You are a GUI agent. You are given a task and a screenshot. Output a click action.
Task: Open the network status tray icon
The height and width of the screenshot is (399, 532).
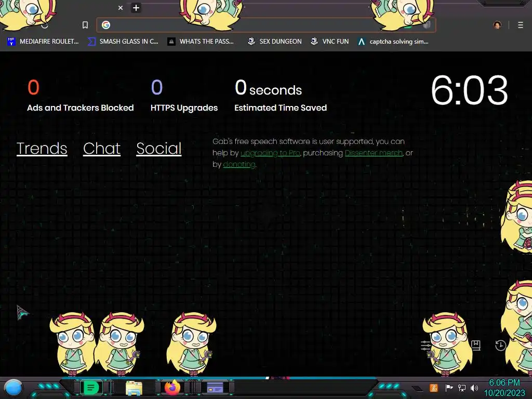pyautogui.click(x=462, y=388)
